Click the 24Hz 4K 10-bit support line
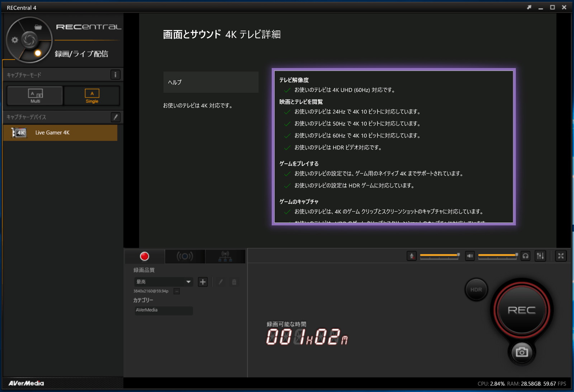Screen dimensions: 574x392 [357, 111]
